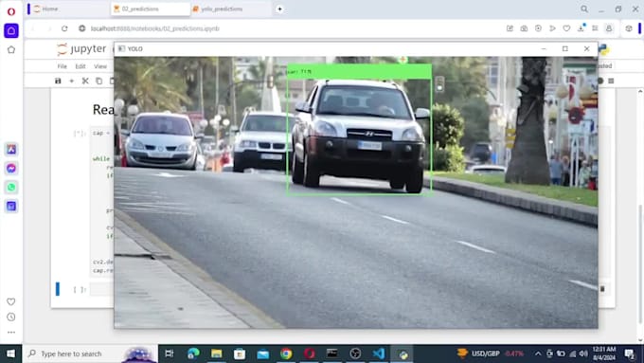The height and width of the screenshot is (363, 644).
Task: Expand the hidden system tray icons chevron
Action: 538,354
